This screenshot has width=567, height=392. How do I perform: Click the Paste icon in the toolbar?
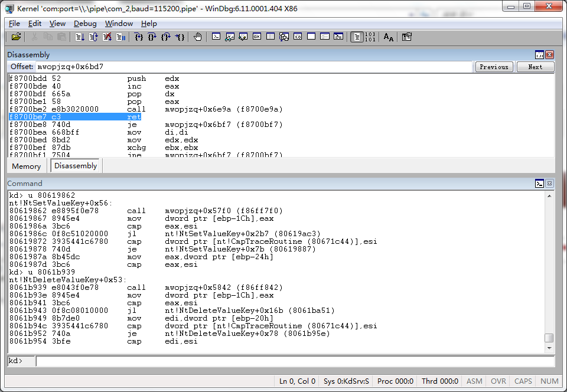click(x=61, y=37)
